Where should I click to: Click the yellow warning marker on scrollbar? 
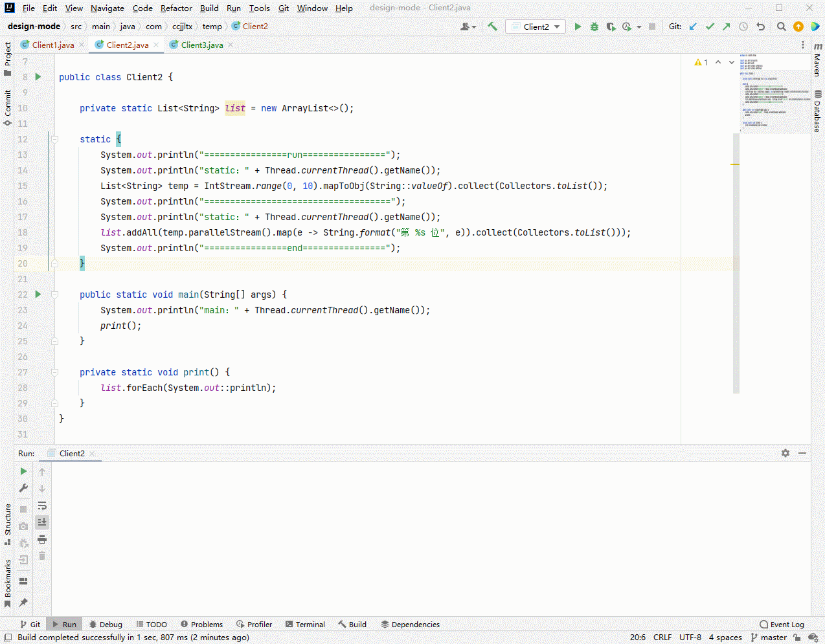[x=735, y=164]
